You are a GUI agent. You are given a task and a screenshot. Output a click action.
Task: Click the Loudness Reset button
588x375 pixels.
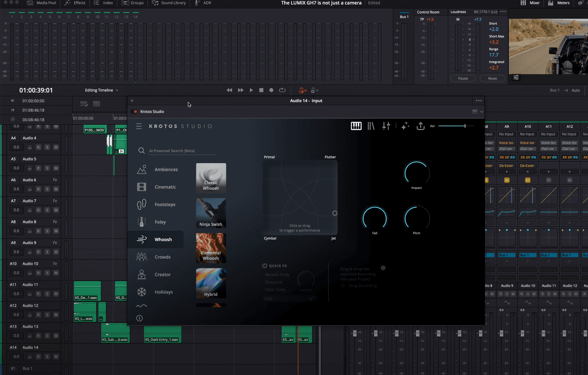[492, 78]
